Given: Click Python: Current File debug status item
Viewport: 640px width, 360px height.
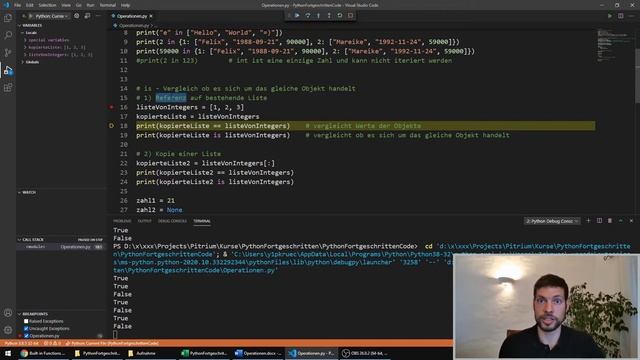Looking at the screenshot, I should coord(112,344).
